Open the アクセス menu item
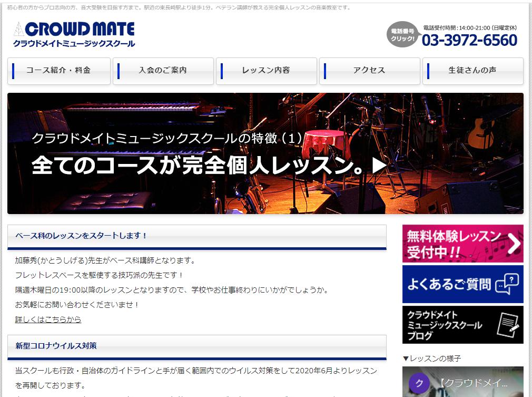The height and width of the screenshot is (397, 532). [369, 71]
